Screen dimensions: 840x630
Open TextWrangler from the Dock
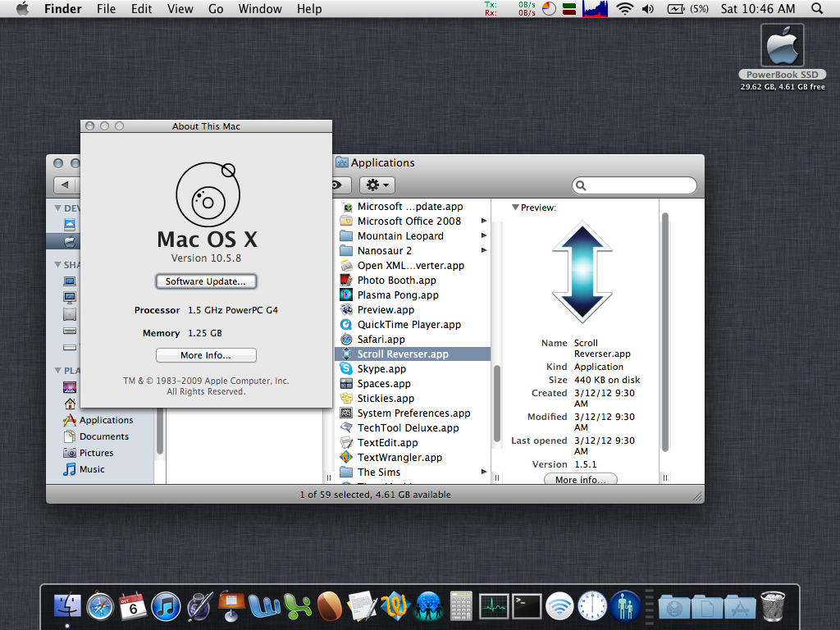coord(395,606)
